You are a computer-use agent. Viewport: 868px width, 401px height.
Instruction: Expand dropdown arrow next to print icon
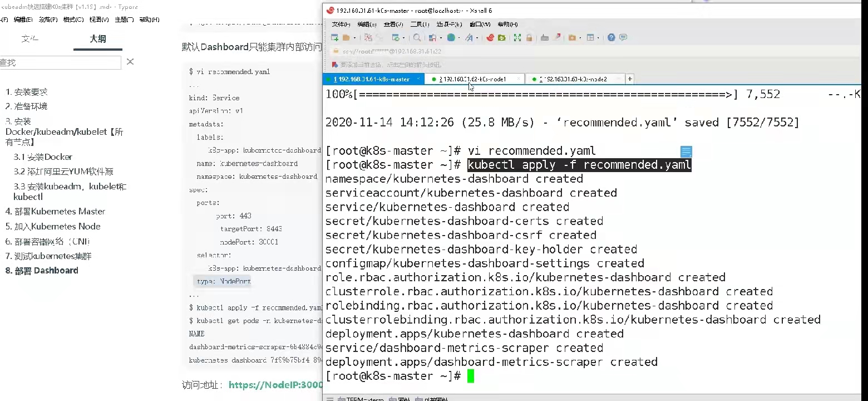441,38
